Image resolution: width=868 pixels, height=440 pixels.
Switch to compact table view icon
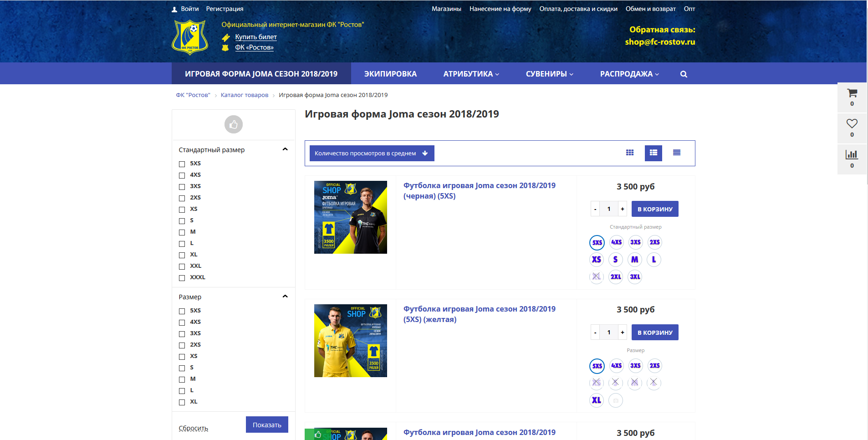pyautogui.click(x=677, y=153)
